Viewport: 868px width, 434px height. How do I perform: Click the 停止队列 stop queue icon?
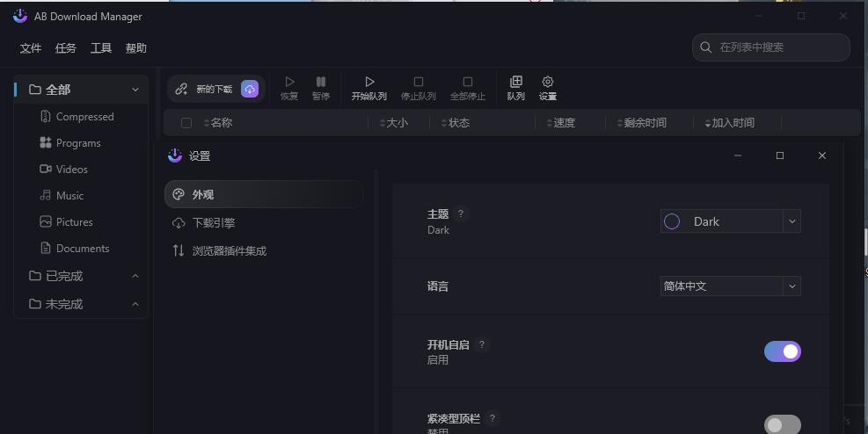point(419,83)
